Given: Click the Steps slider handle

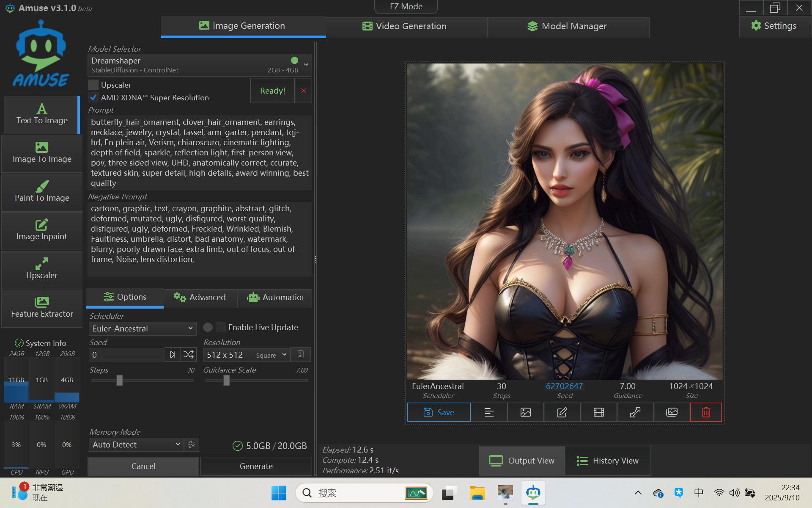Looking at the screenshot, I should (x=120, y=380).
